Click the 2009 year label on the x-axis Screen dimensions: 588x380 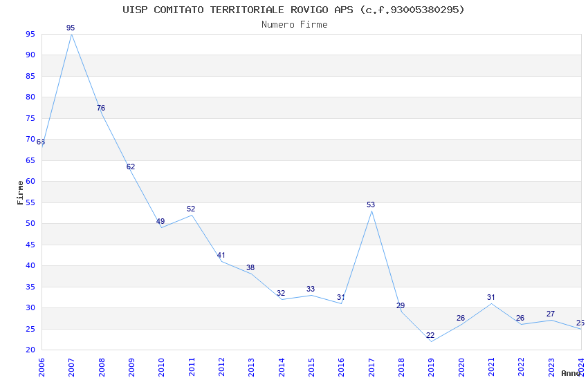click(131, 368)
